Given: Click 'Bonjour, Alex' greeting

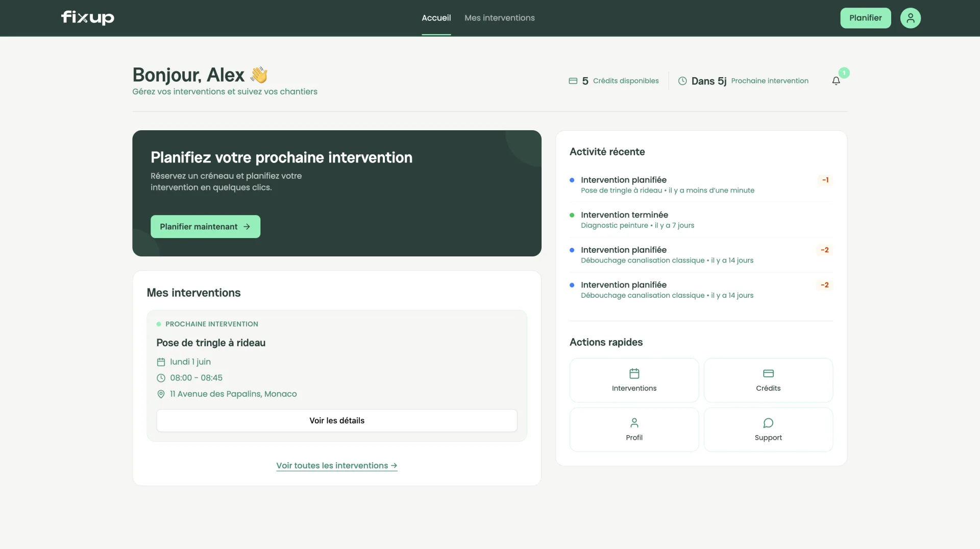Looking at the screenshot, I should [188, 75].
